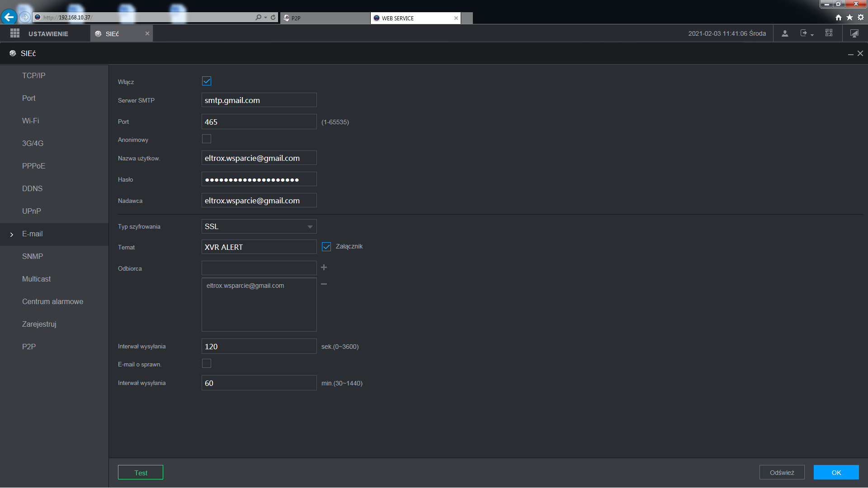This screenshot has height=488, width=868.
Task: Click the browser forward arrow
Action: coord(25,17)
